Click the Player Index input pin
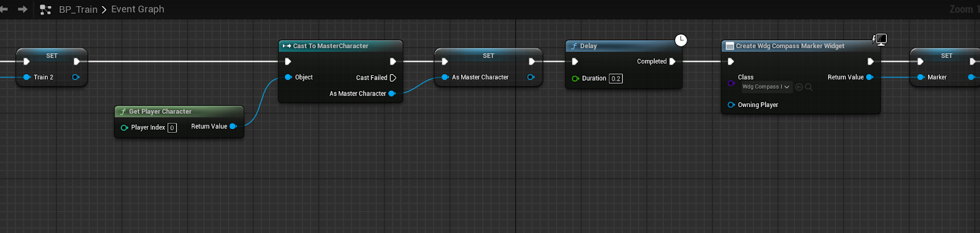This screenshot has width=980, height=233. click(124, 128)
